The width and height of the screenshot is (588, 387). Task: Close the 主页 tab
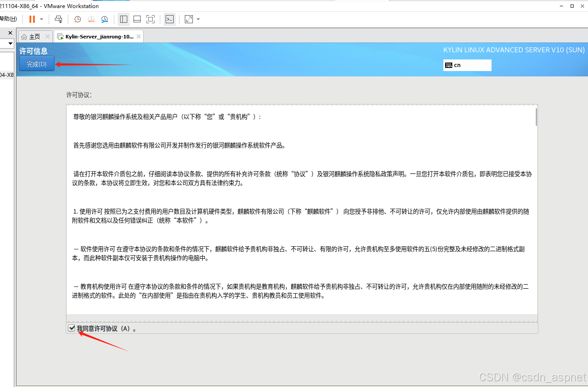(x=48, y=37)
